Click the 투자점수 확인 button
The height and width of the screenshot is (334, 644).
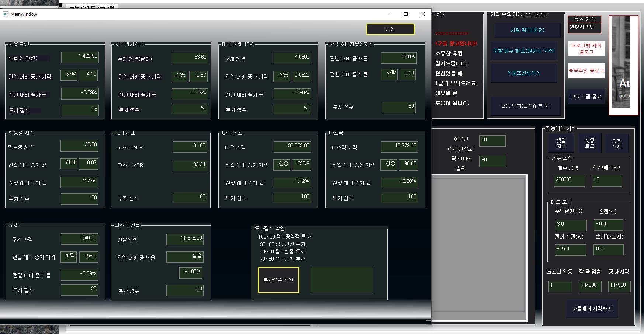pyautogui.click(x=278, y=280)
